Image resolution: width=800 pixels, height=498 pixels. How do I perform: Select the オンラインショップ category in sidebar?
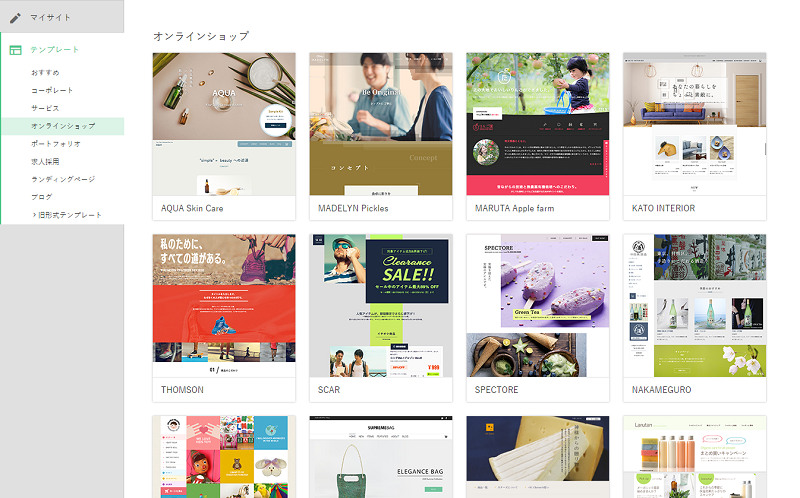pyautogui.click(x=63, y=126)
